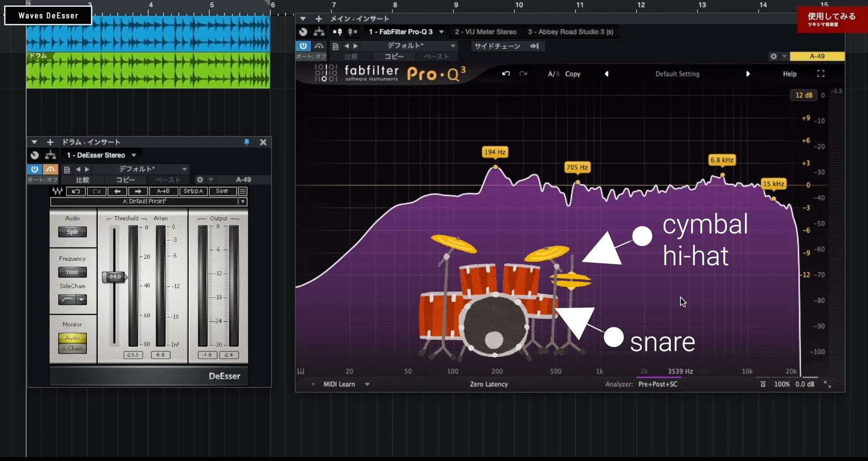Screen dimensions: 868x461
Task: Open the Waves DeEsser hamburger menu icon
Action: [x=243, y=191]
